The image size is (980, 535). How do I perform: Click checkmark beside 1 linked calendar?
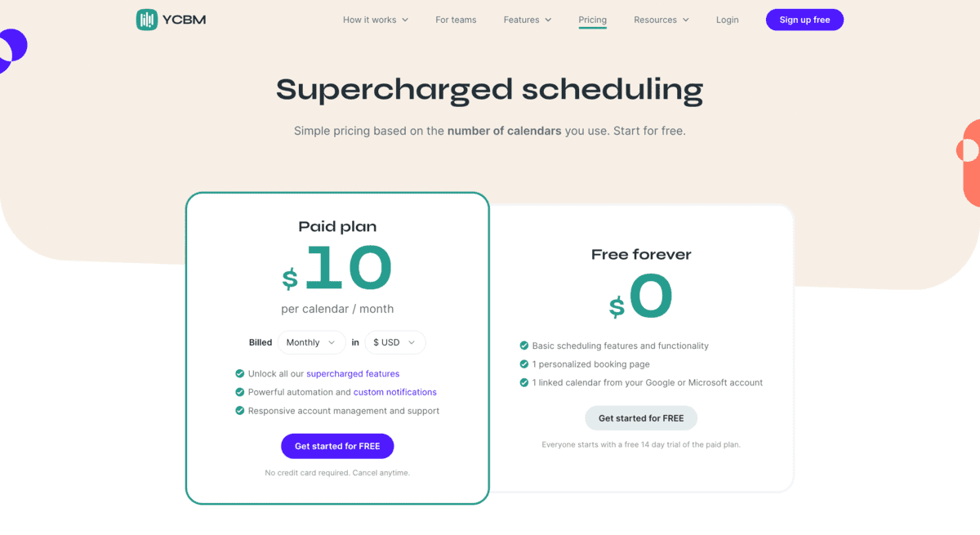pos(524,382)
